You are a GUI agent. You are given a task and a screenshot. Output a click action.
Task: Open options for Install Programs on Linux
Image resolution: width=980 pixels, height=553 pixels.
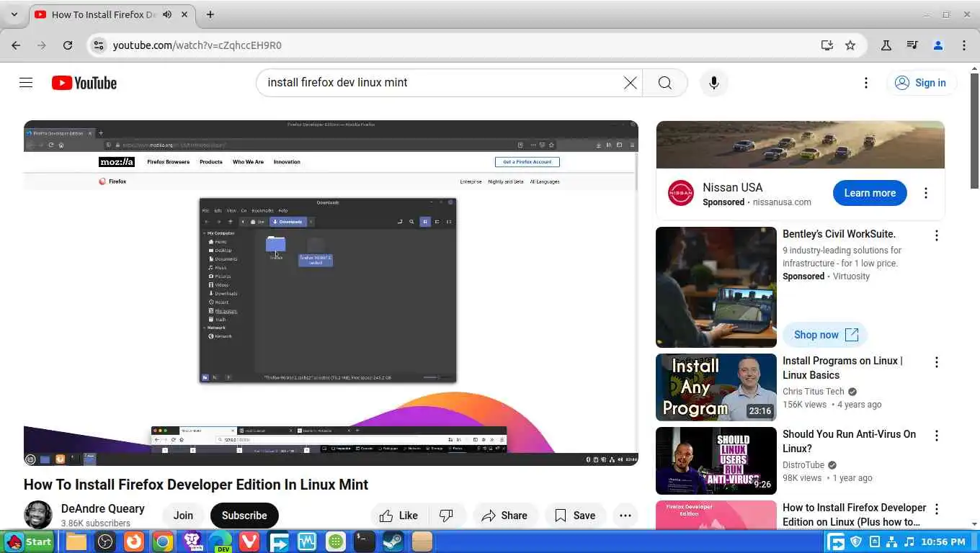tap(937, 362)
